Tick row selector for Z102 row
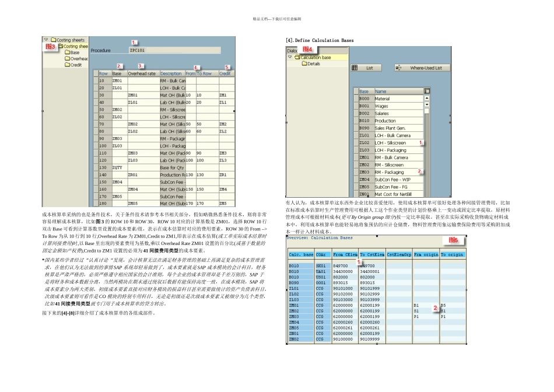 (x=356, y=143)
